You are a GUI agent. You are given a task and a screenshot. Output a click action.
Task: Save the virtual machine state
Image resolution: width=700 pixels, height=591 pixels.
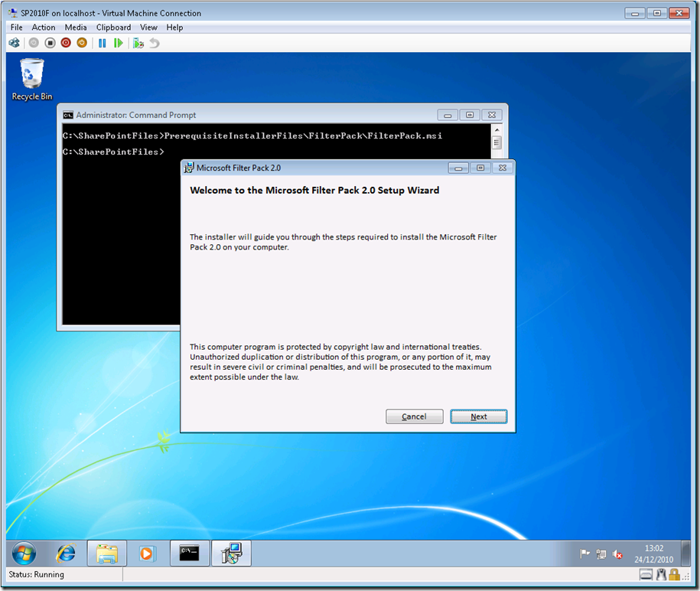[82, 43]
